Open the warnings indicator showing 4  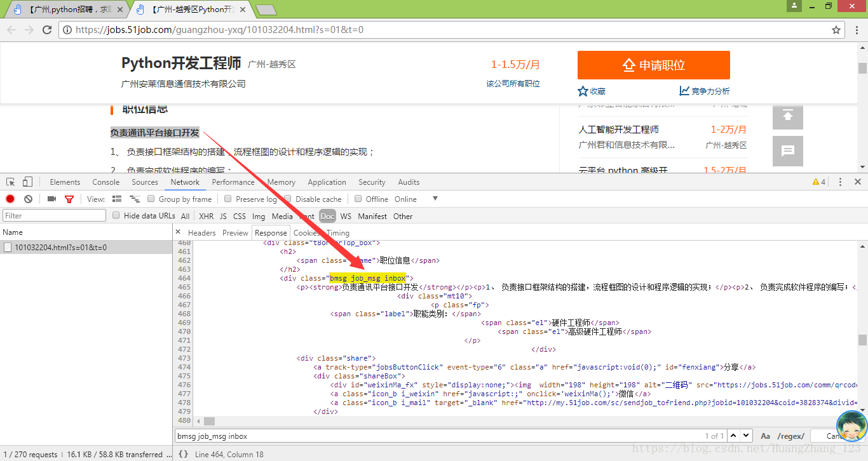[819, 182]
